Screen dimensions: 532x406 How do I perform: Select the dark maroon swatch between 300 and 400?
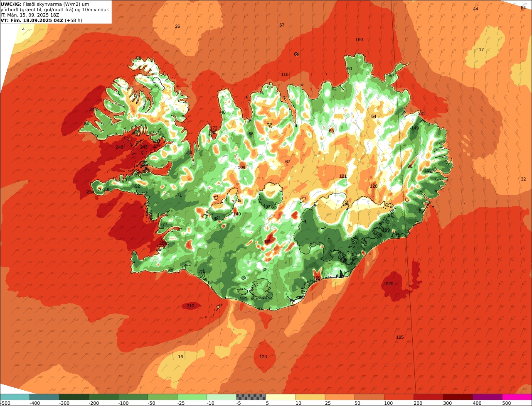point(458,397)
